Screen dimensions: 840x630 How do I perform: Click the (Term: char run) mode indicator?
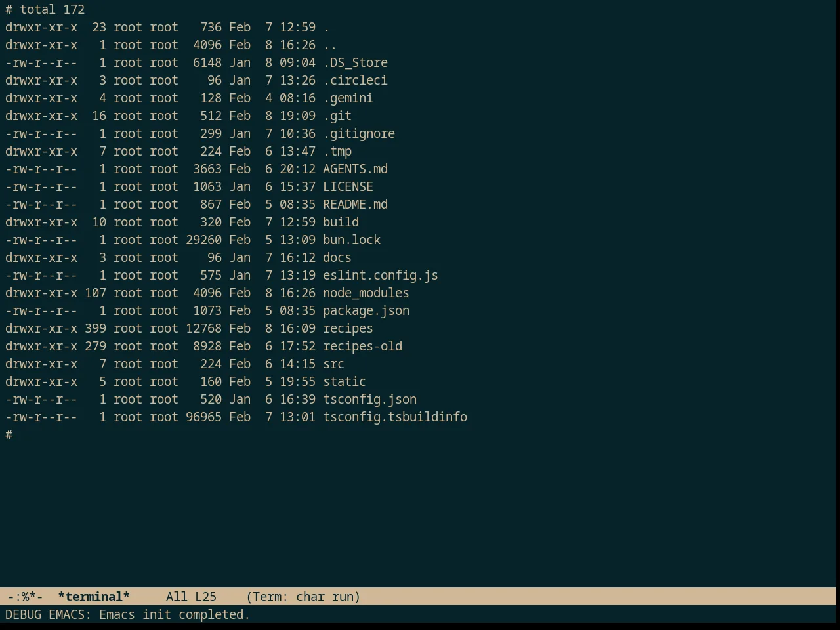[x=303, y=597]
